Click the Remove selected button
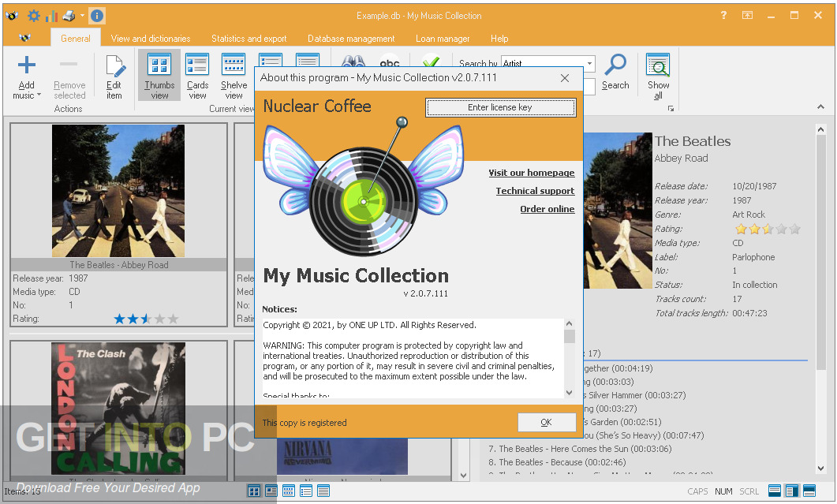 tap(69, 77)
